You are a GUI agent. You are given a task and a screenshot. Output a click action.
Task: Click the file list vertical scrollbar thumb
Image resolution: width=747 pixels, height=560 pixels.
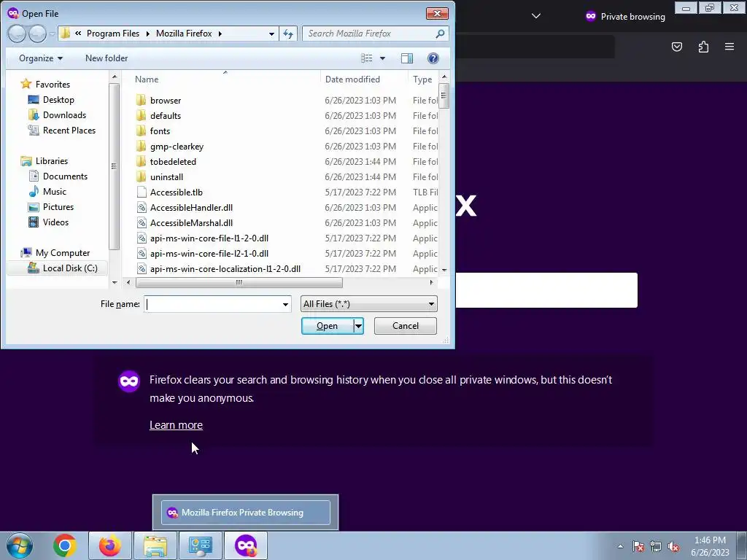click(x=444, y=96)
